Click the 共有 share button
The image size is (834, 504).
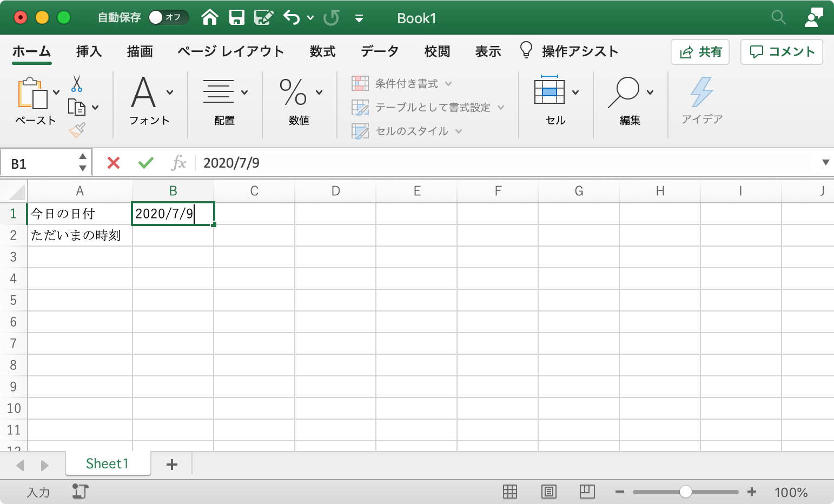pyautogui.click(x=700, y=52)
